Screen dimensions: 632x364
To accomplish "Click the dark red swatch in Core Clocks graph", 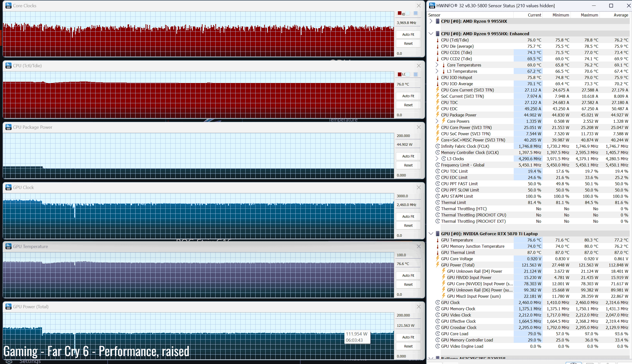I will pos(400,13).
